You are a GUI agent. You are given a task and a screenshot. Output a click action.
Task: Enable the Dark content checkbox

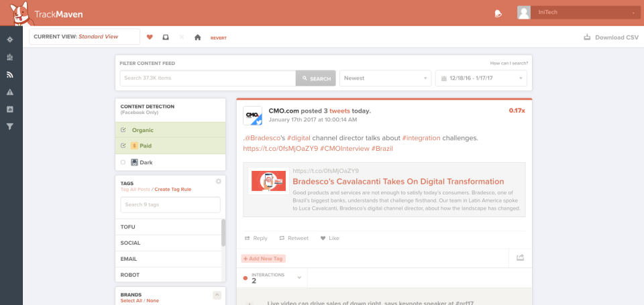click(123, 162)
